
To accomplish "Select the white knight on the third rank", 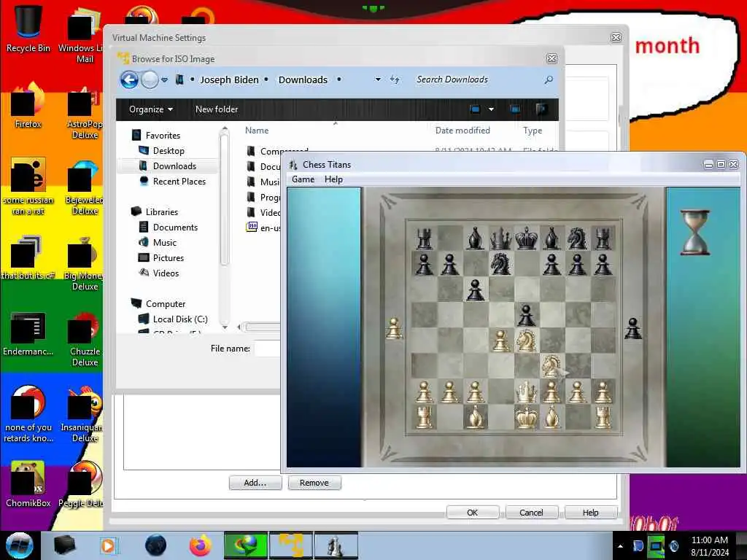I will (x=551, y=366).
